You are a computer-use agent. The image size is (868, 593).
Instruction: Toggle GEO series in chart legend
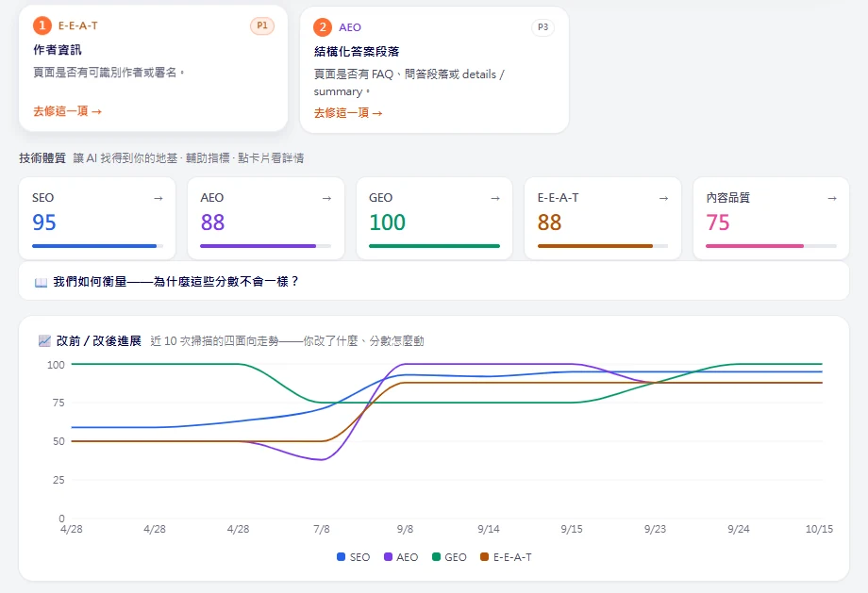(x=449, y=557)
